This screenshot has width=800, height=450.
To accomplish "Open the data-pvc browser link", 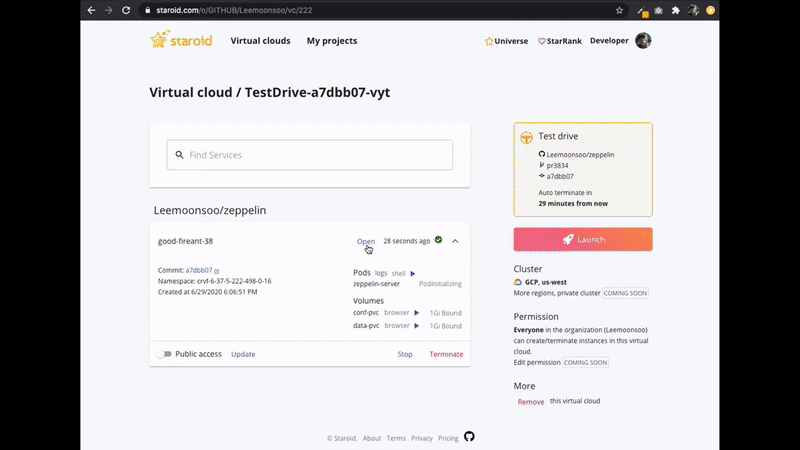I will pyautogui.click(x=397, y=326).
